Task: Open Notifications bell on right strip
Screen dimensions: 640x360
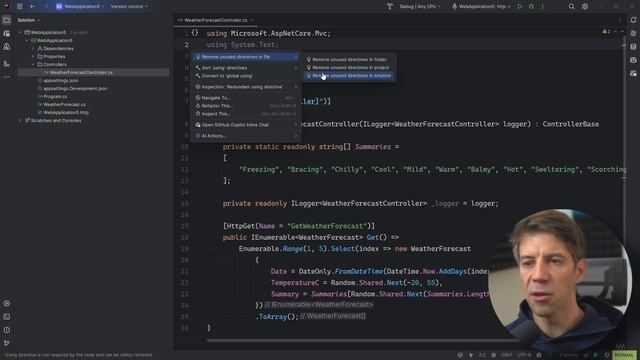Action: pos(633,20)
